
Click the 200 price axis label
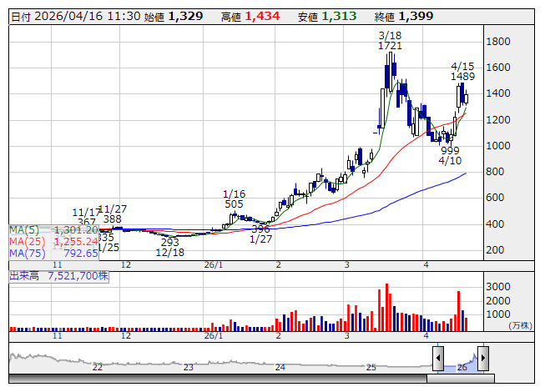click(495, 250)
